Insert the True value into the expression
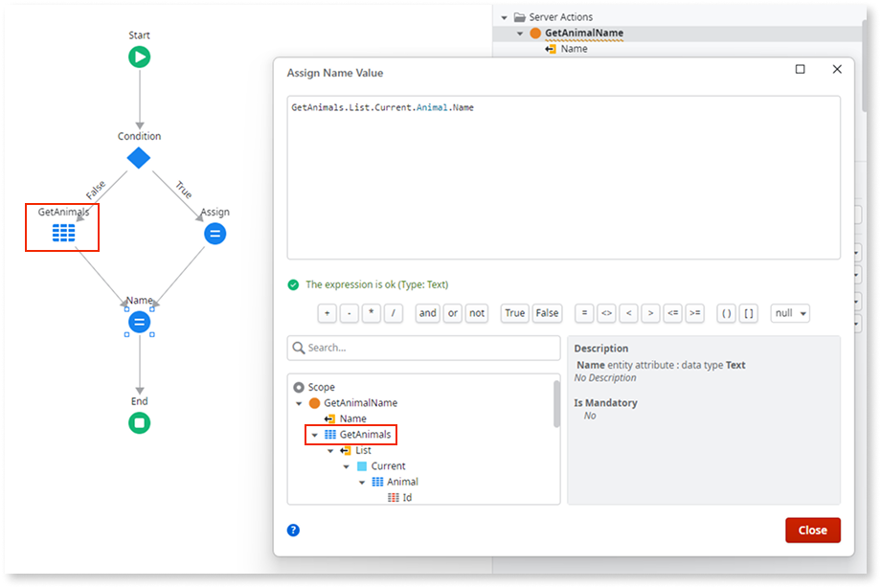This screenshot has width=881, height=588. 514,313
